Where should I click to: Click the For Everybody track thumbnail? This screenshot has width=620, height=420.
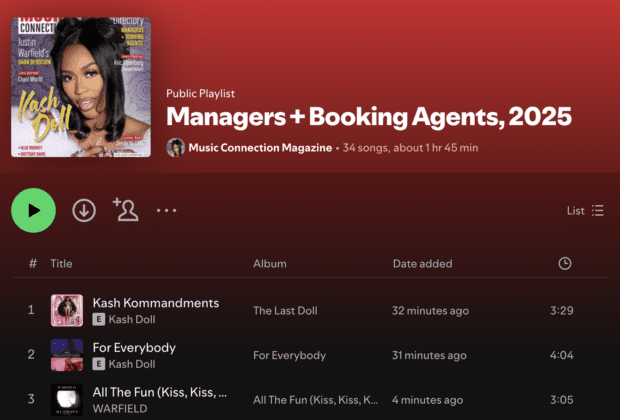click(x=67, y=355)
